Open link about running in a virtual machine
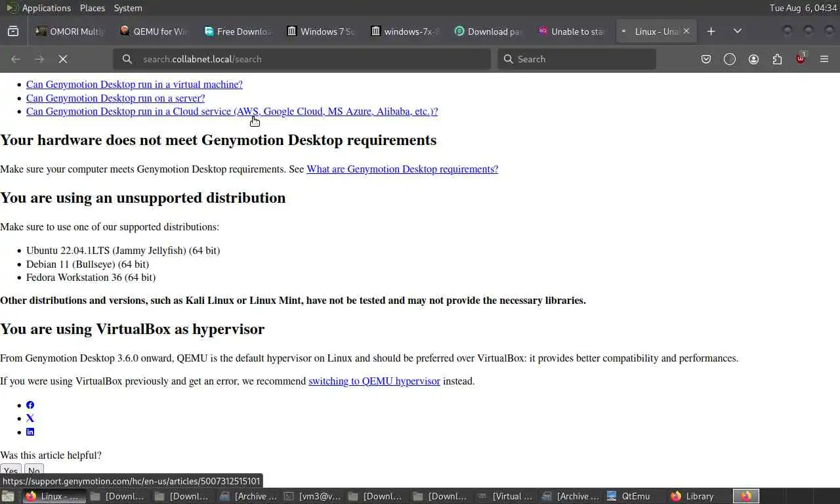Screen dimensions: 840x504 click(x=135, y=85)
